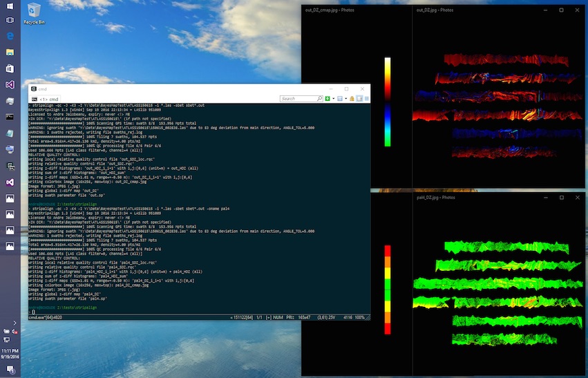
Task: Close the out_DZ.jpg Photos window
Action: coord(577,10)
